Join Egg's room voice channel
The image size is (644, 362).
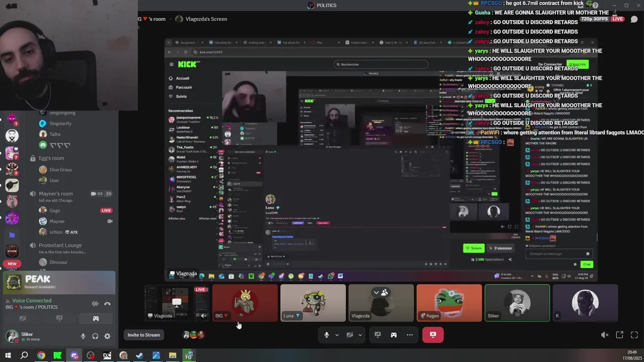[51, 158]
